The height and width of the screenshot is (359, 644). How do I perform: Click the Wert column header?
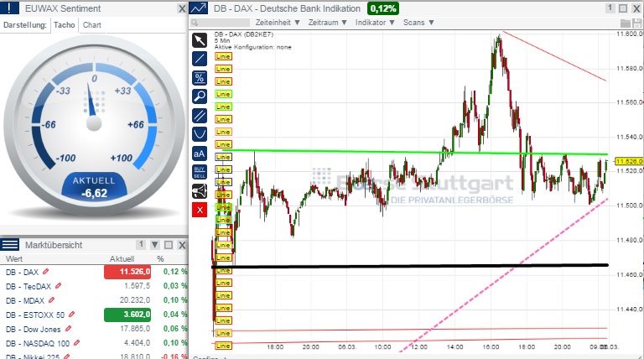14,259
